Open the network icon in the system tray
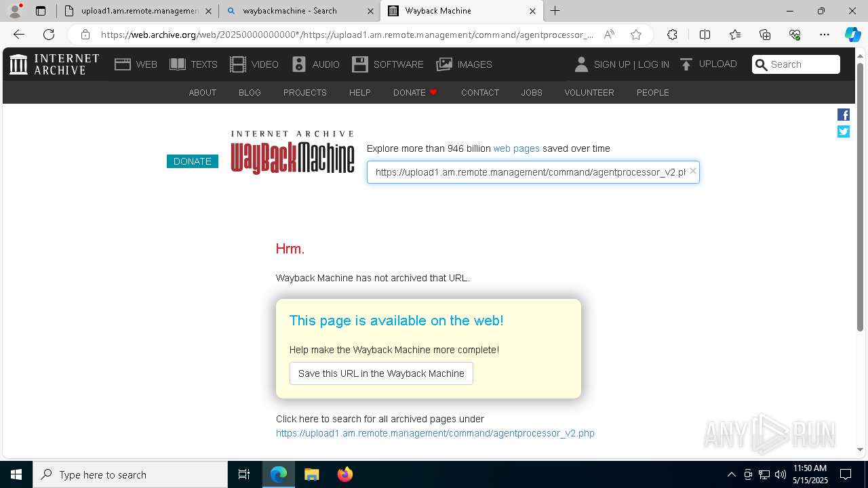Screen dimensions: 868x488 click(764, 474)
